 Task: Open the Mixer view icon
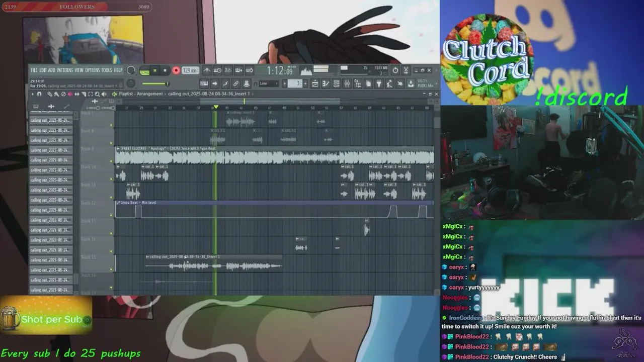(347, 83)
